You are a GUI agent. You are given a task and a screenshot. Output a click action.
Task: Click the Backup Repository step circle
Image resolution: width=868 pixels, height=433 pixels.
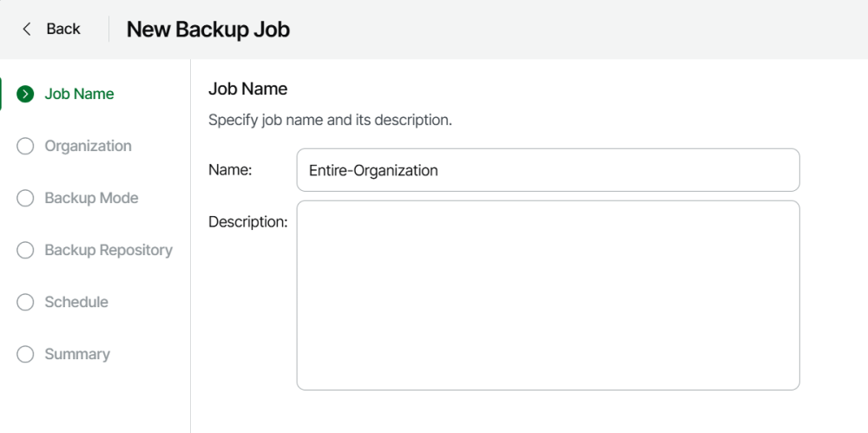tap(26, 250)
